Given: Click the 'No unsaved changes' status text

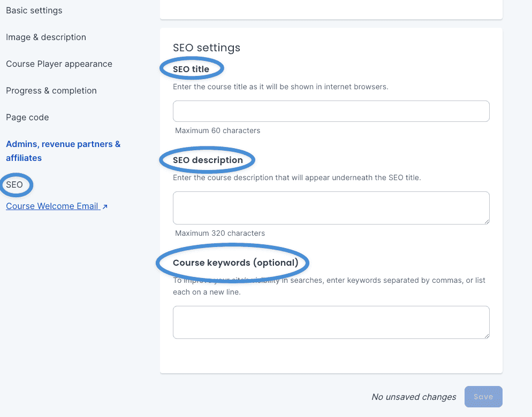Looking at the screenshot, I should point(414,397).
